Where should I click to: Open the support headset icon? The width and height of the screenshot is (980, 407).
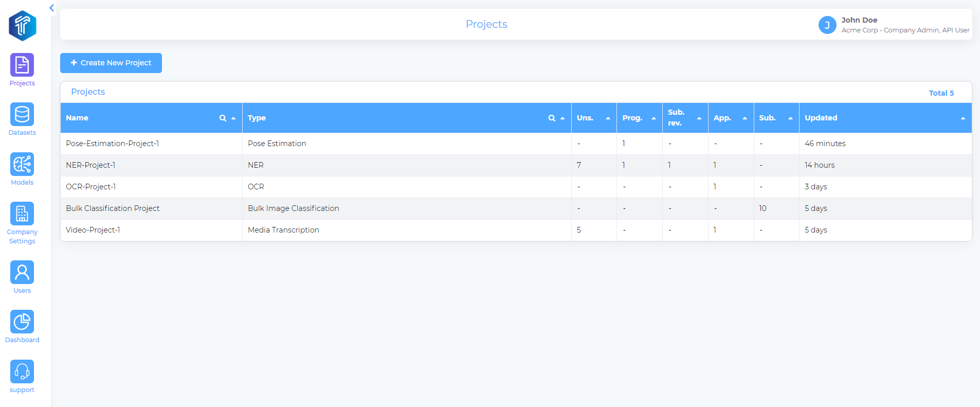coord(22,371)
